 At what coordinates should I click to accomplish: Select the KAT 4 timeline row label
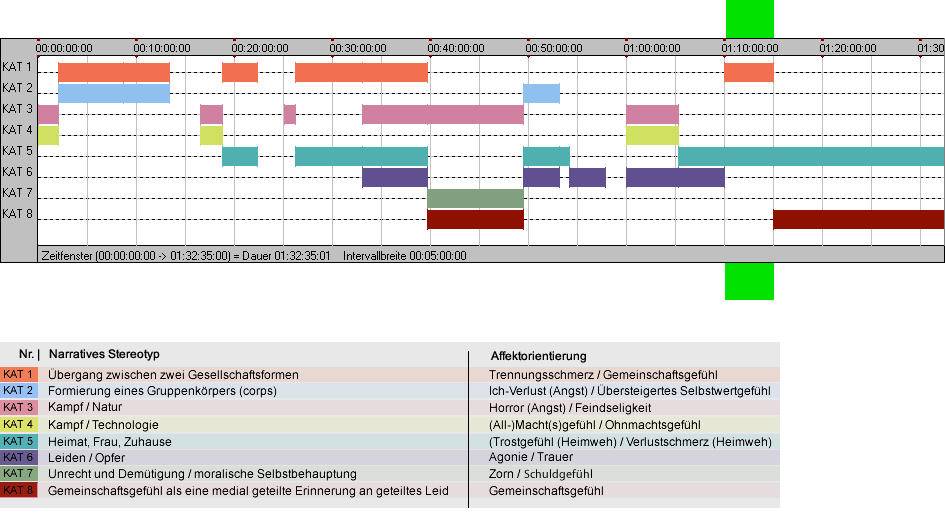click(17, 130)
